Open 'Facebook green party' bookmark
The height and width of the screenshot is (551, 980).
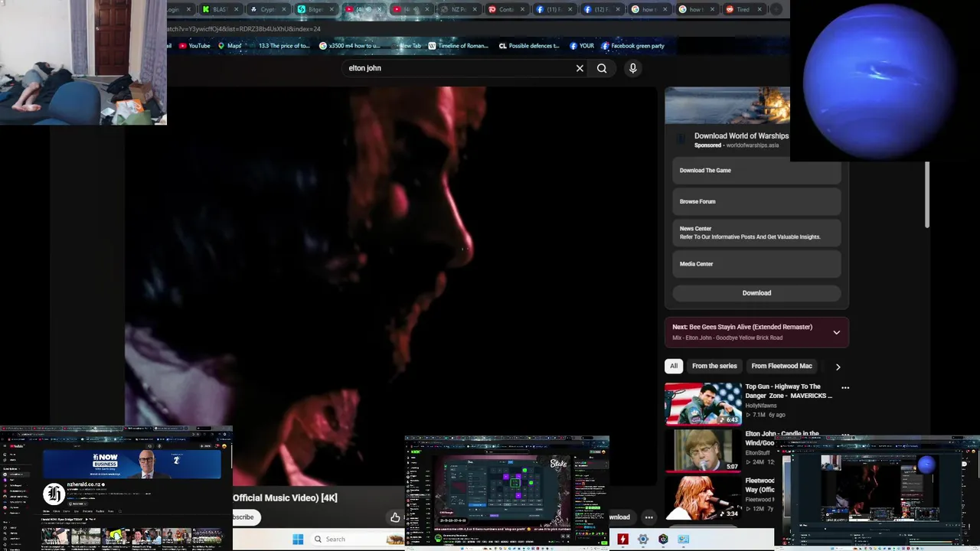coord(632,46)
